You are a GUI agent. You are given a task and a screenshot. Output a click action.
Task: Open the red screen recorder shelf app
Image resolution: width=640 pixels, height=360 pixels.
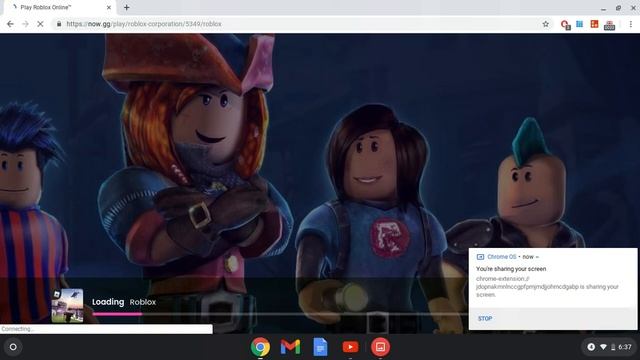[x=380, y=347]
